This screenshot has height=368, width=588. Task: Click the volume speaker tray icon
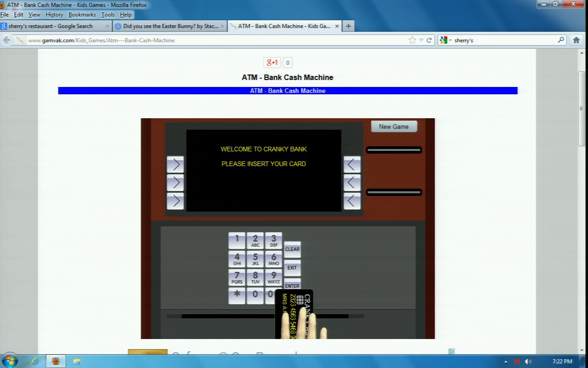pyautogui.click(x=528, y=362)
